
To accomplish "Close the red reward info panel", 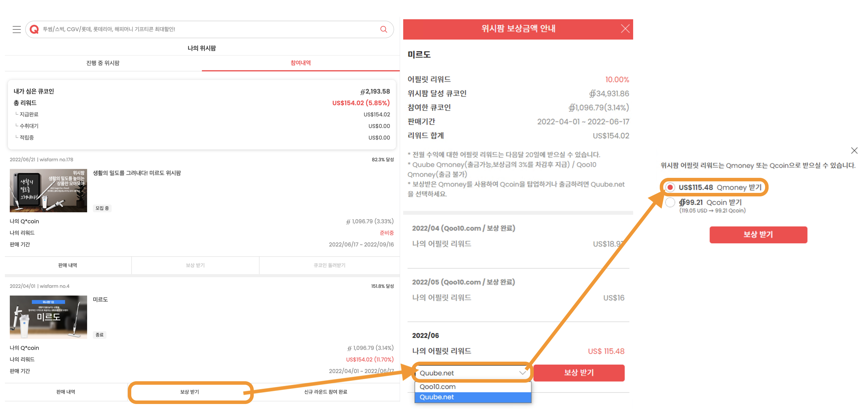I will pos(625,29).
